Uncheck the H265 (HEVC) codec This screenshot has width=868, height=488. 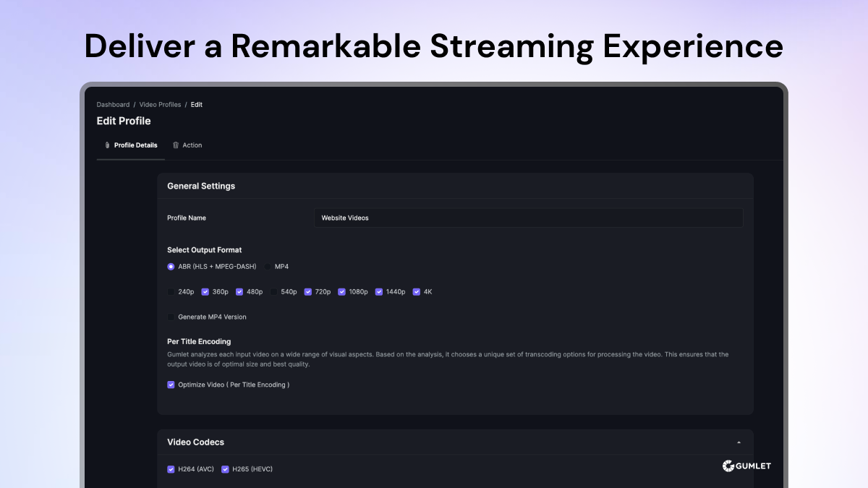(x=225, y=469)
